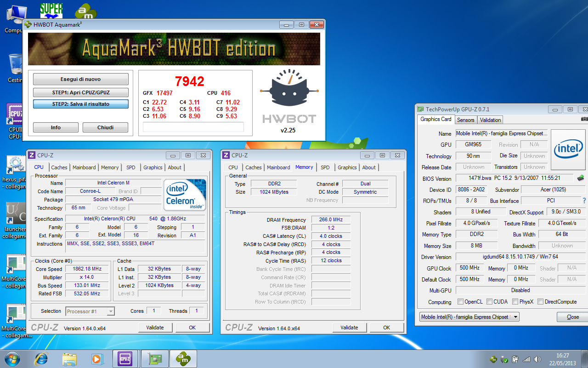Open About tab in left CPU-Z
The image size is (588, 368).
pos(175,167)
